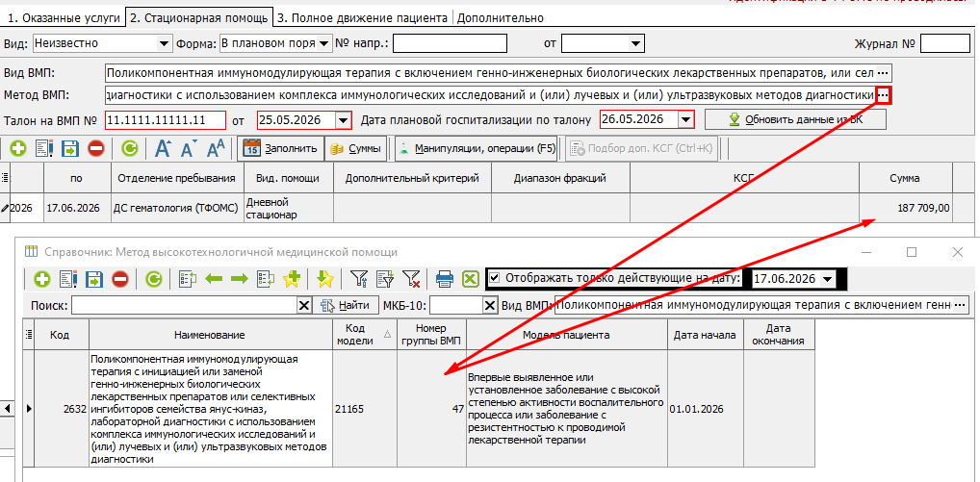
Task: Click the 'Суммы' button
Action: (356, 148)
